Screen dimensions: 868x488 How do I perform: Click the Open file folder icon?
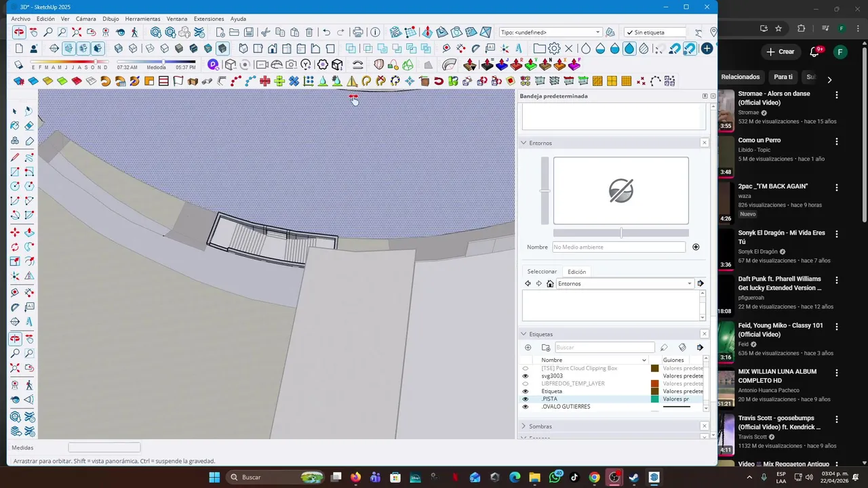[x=235, y=32]
